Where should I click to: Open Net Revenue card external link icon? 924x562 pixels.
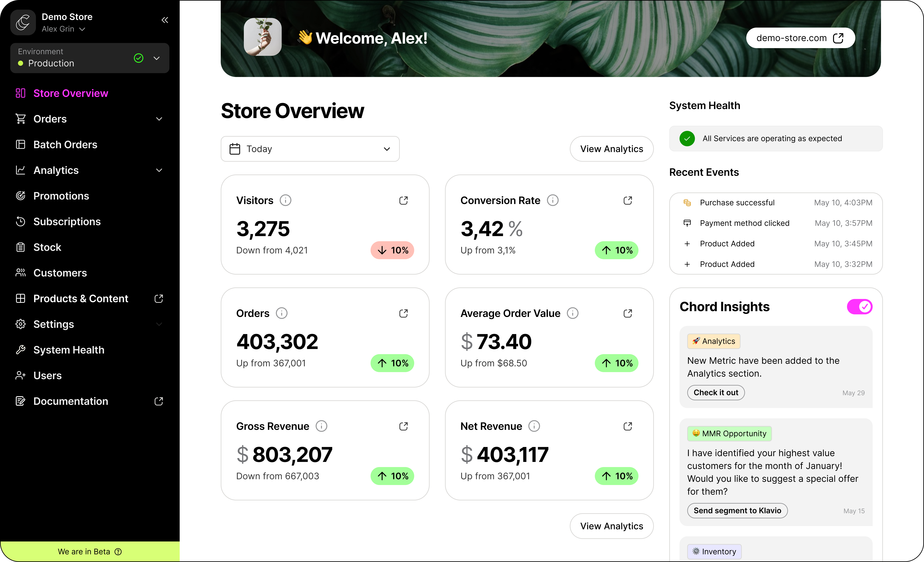pos(628,426)
